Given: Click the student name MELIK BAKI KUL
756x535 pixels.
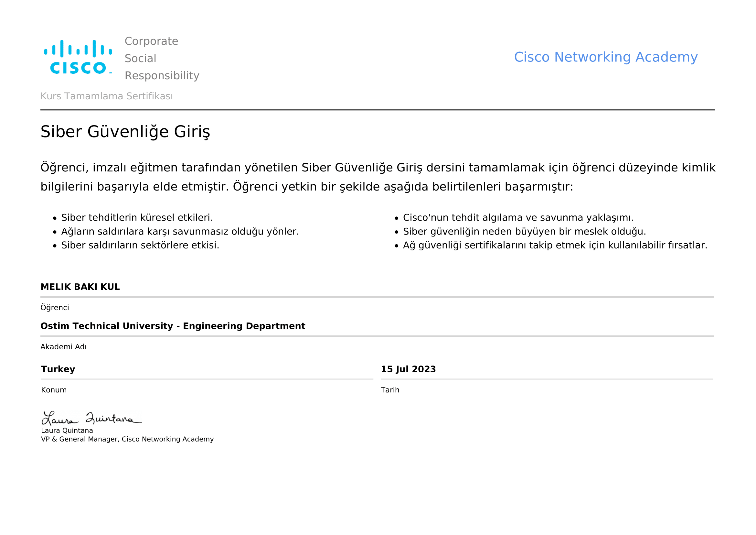Looking at the screenshot, I should pyautogui.click(x=80, y=287).
